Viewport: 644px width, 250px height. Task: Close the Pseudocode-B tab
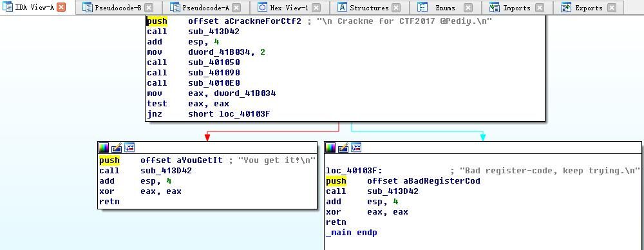coord(149,7)
